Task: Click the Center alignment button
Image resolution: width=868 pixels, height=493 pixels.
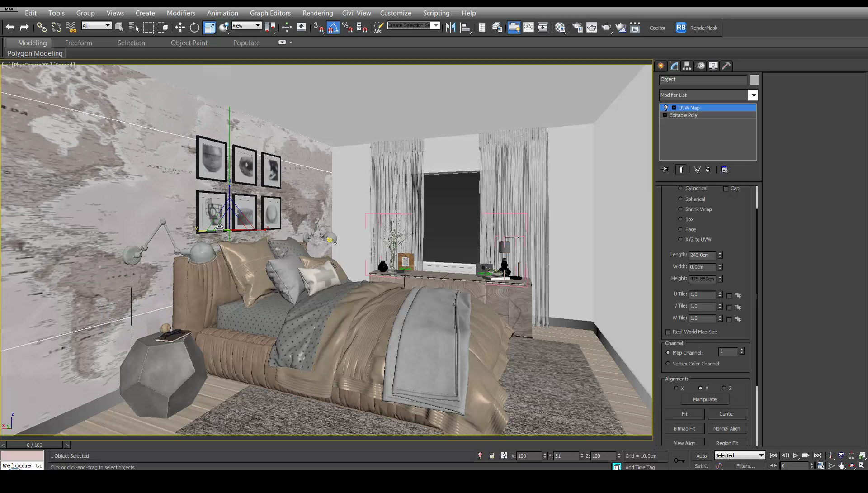Action: pyautogui.click(x=727, y=414)
